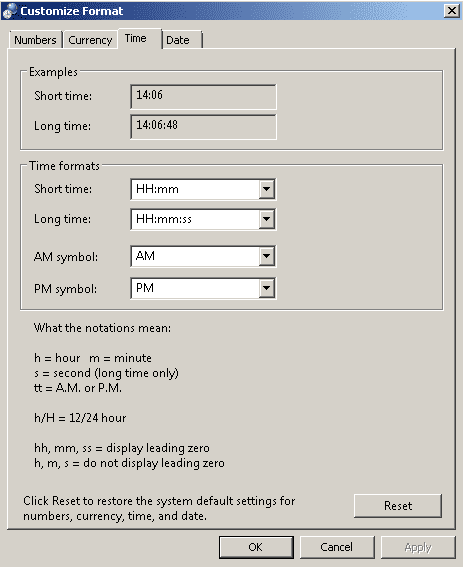
Task: Click the Reset button
Action: pyautogui.click(x=398, y=506)
